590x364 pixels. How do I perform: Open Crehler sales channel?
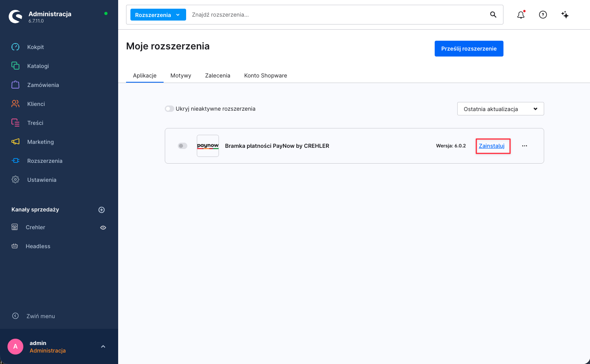click(35, 227)
